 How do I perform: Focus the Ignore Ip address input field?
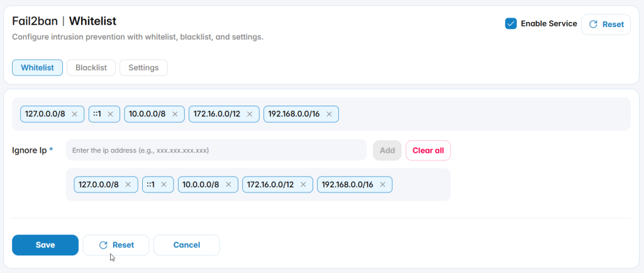pyautogui.click(x=216, y=150)
